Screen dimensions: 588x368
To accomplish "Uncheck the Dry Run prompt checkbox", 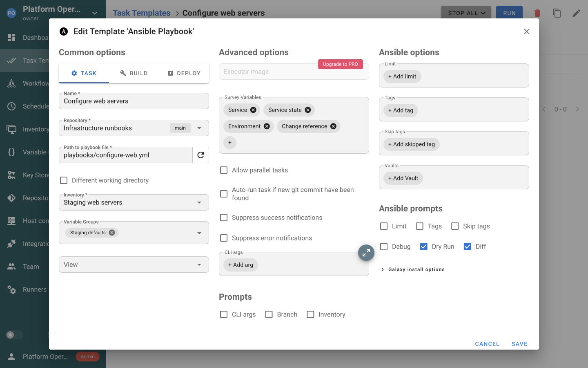I will click(424, 247).
